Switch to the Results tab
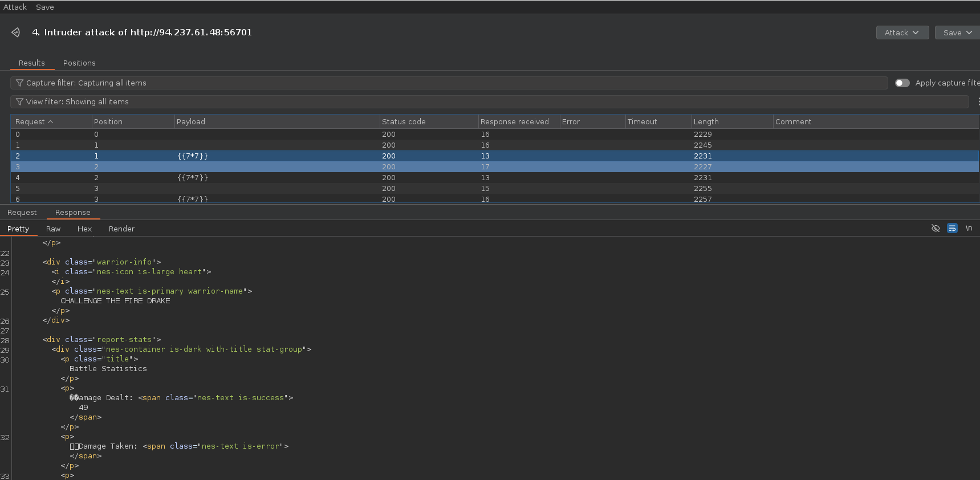The image size is (980, 480). point(32,63)
